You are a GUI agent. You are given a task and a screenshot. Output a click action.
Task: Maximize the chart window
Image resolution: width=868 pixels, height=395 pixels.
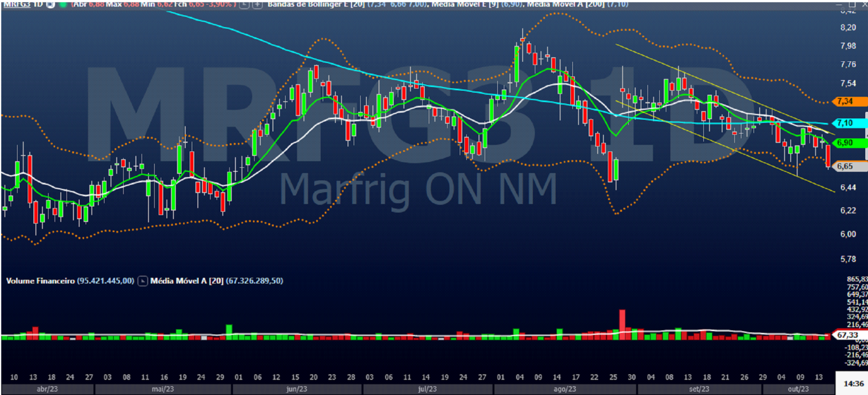(x=852, y=4)
